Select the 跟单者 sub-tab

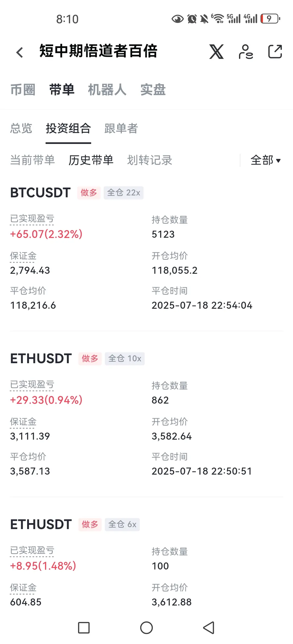[x=121, y=128]
